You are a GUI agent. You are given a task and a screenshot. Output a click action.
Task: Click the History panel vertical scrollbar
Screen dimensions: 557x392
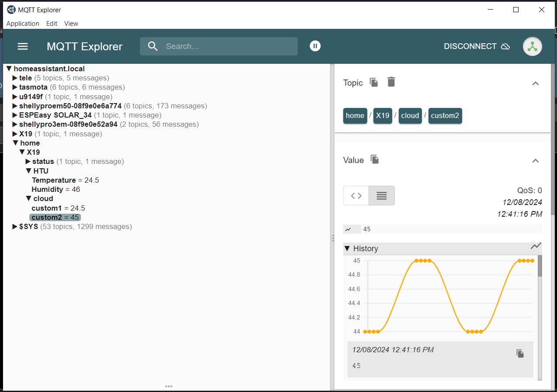tap(540, 266)
